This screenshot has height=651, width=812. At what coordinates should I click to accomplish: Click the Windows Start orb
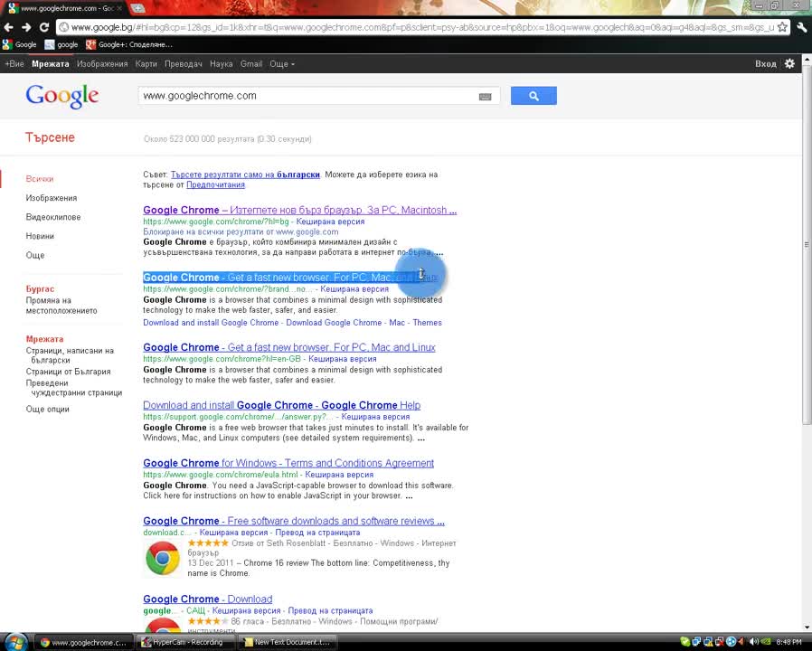coord(15,642)
